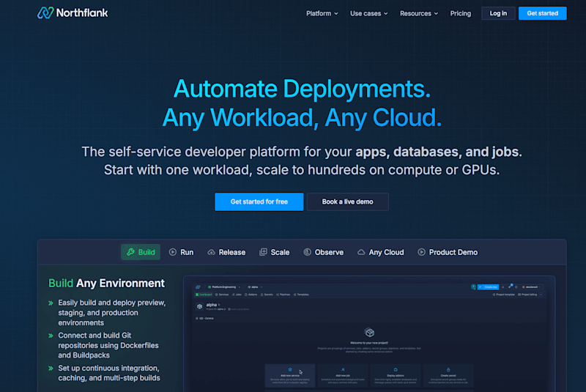Select the Scale tab
The width and height of the screenshot is (586, 392).
(x=274, y=252)
